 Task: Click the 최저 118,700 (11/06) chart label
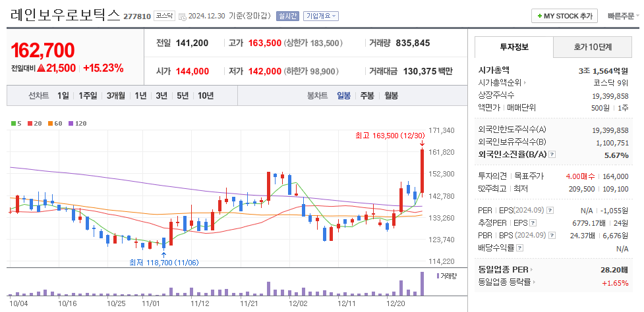coord(164,263)
